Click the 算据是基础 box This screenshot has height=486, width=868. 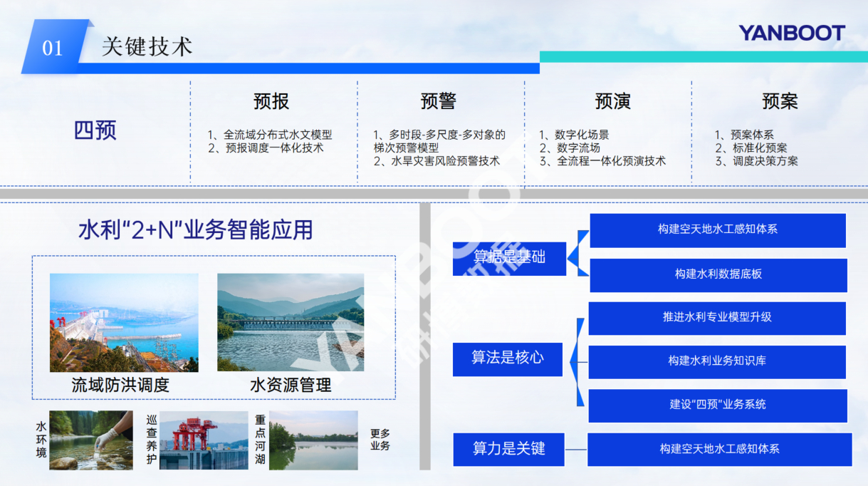tap(509, 258)
